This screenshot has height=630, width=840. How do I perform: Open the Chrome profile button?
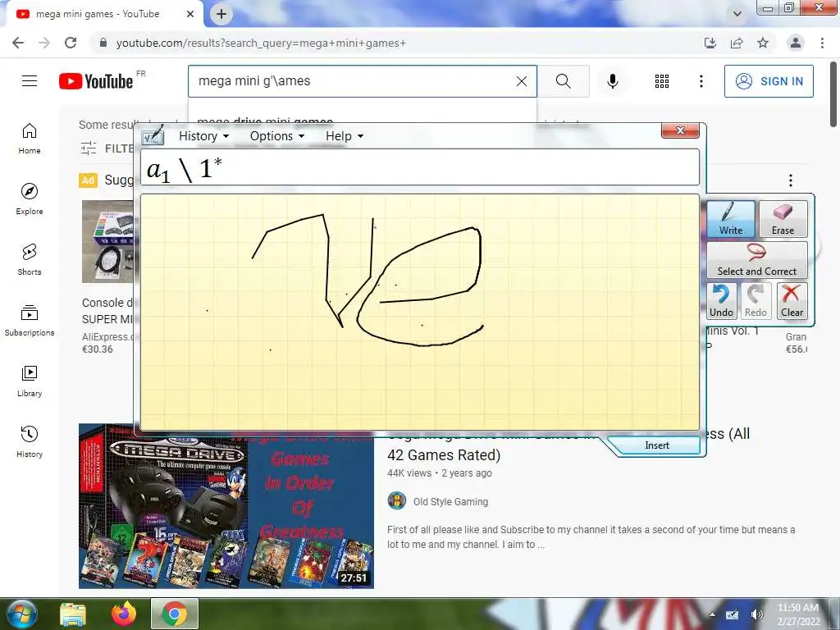pyautogui.click(x=796, y=43)
